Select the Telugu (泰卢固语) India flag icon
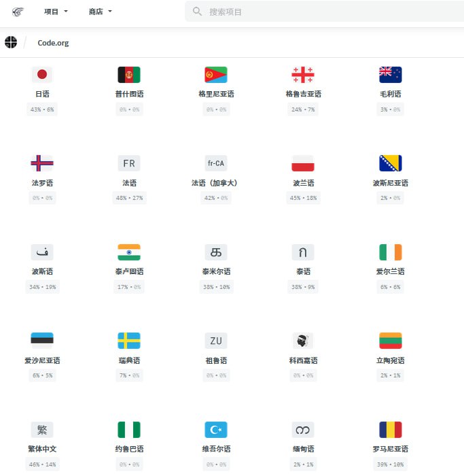464x476 pixels. pos(129,252)
